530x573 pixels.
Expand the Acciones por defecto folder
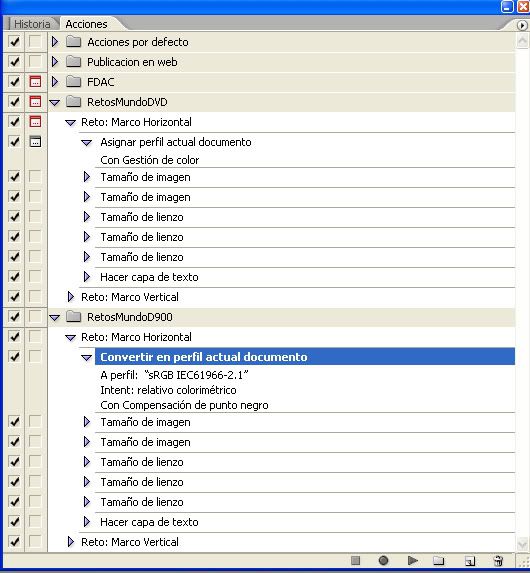(55, 42)
